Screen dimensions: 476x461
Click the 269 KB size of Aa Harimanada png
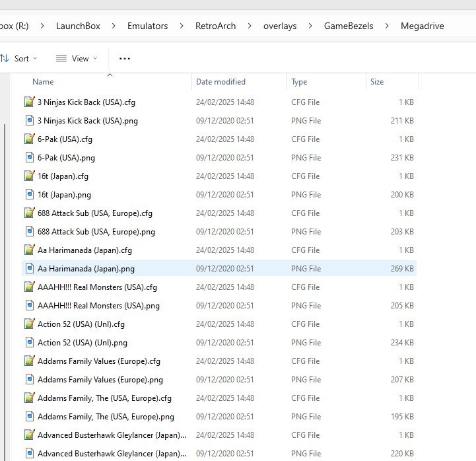click(402, 269)
